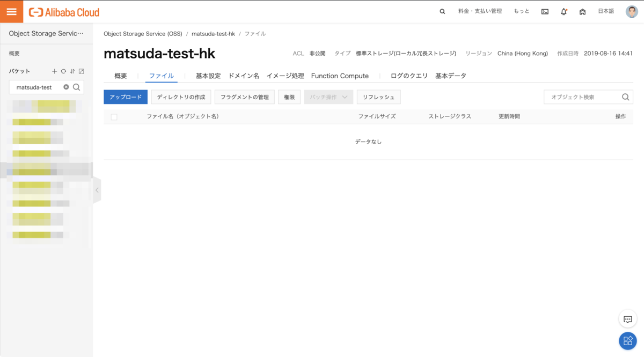
Task: Open the 日本語 language selector
Action: point(606,11)
